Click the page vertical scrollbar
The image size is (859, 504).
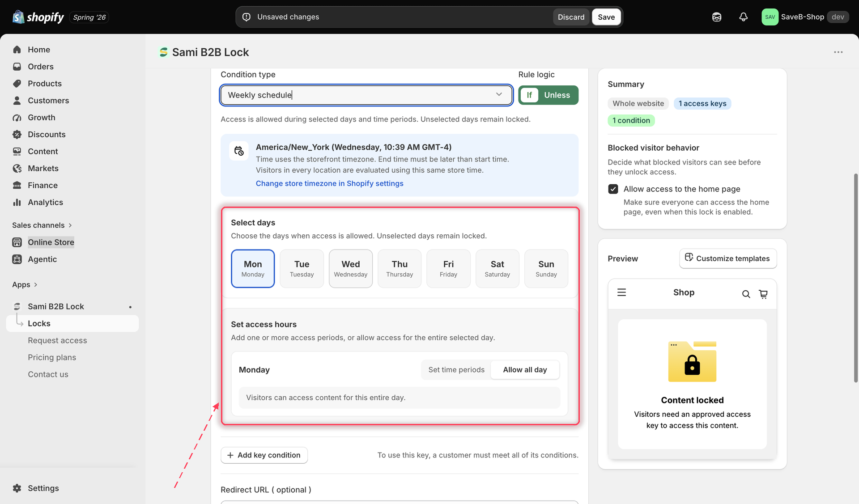(x=855, y=277)
